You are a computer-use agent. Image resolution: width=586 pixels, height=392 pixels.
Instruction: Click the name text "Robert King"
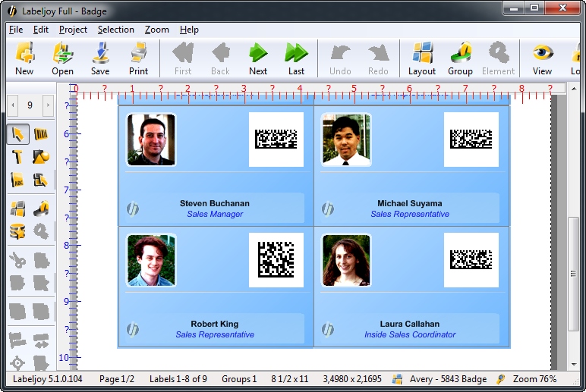[x=215, y=324]
